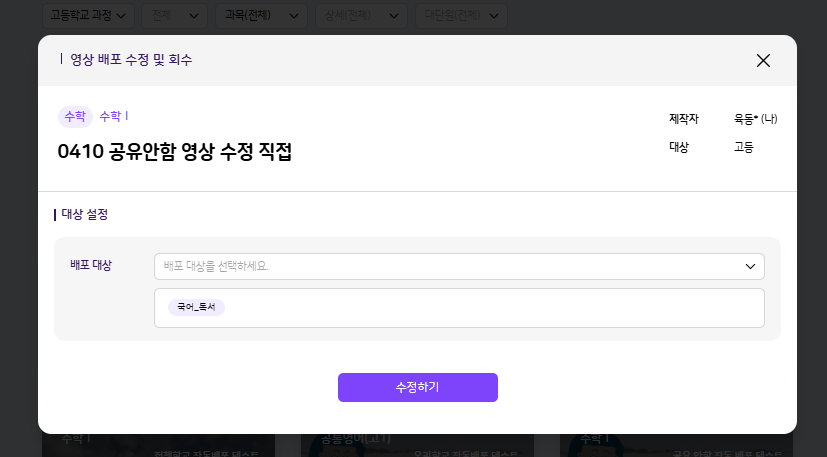Click the creator name 육등* (나)

[755, 119]
